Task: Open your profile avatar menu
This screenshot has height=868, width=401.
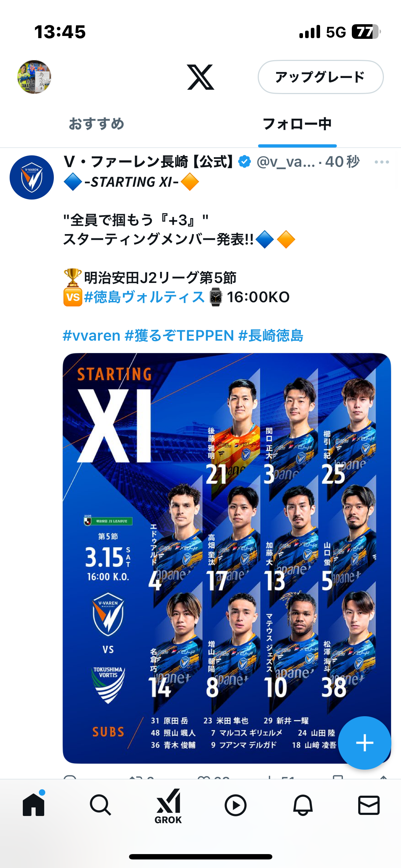Action: 34,77
